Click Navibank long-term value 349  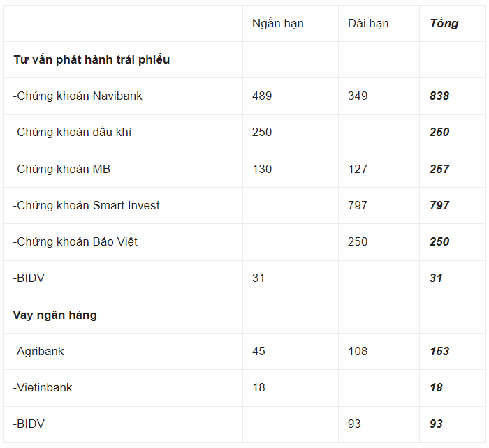358,96
